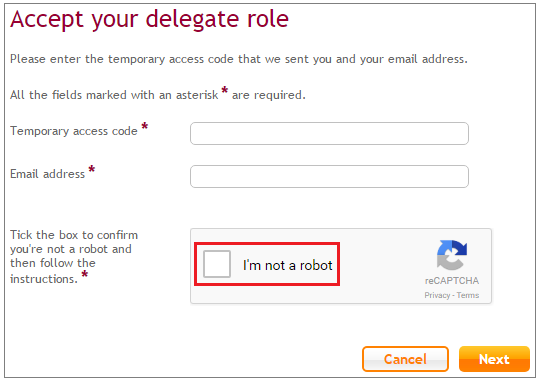Click the asterisk after the robot instructions
540x382 pixels.
tap(85, 275)
